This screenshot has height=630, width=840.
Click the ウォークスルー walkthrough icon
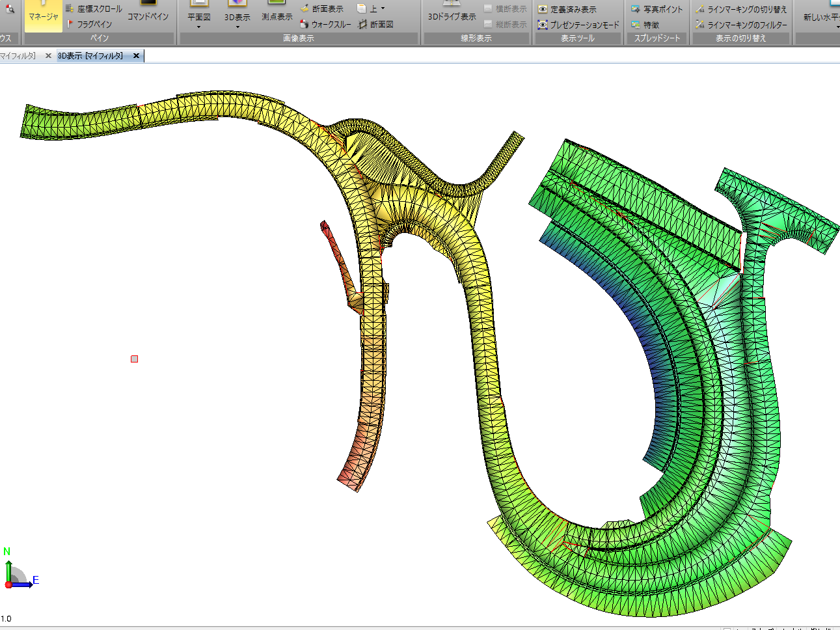point(305,24)
